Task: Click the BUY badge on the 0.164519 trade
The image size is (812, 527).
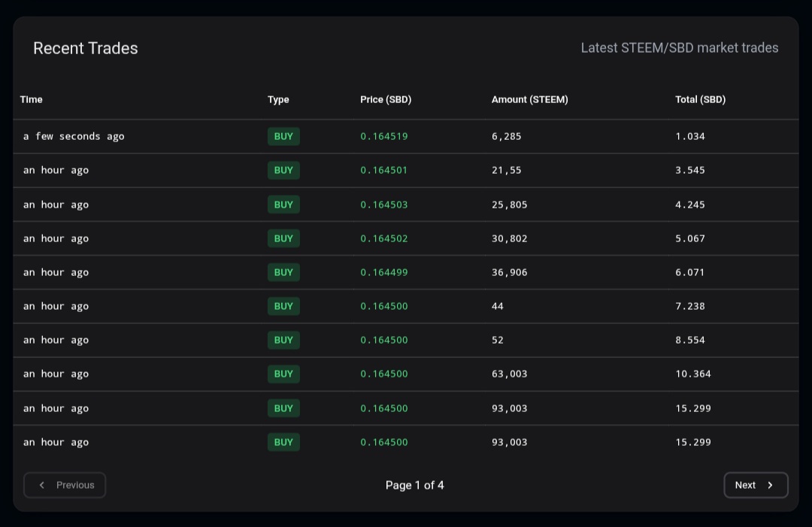Action: (283, 136)
